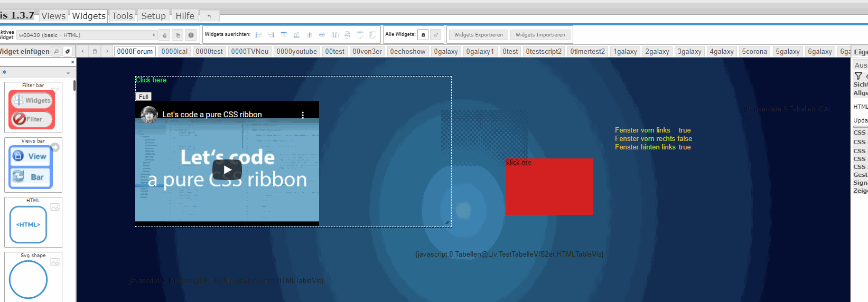This screenshot has height=302, width=868.
Task: Click the Full button above video
Action: [144, 97]
